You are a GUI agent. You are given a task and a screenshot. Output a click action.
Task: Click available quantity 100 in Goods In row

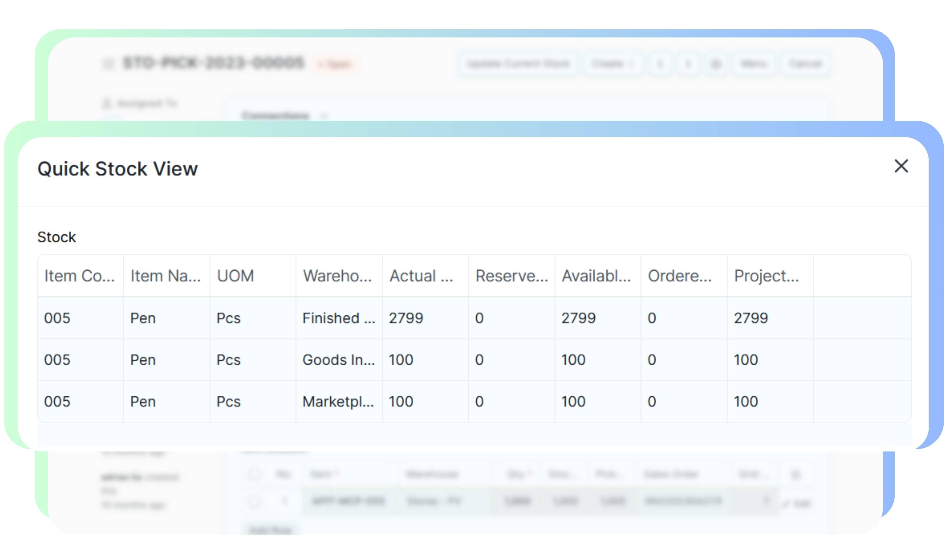pos(573,360)
